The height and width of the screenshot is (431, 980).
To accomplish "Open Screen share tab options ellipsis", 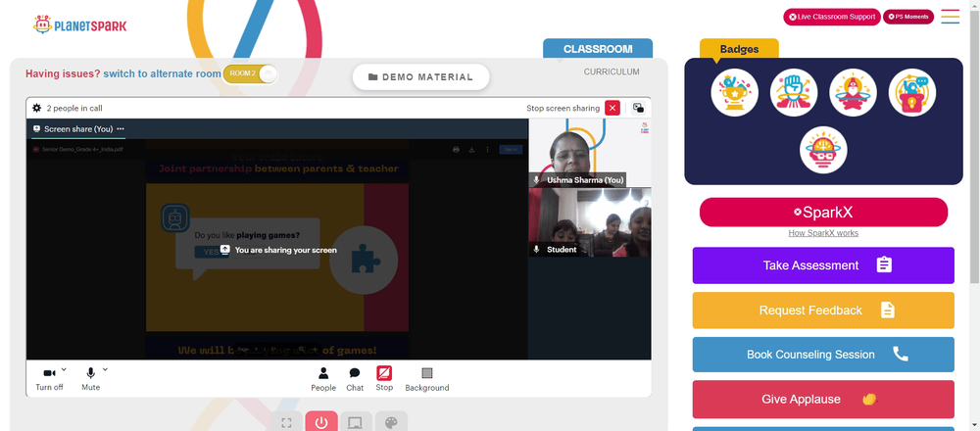I will point(121,128).
